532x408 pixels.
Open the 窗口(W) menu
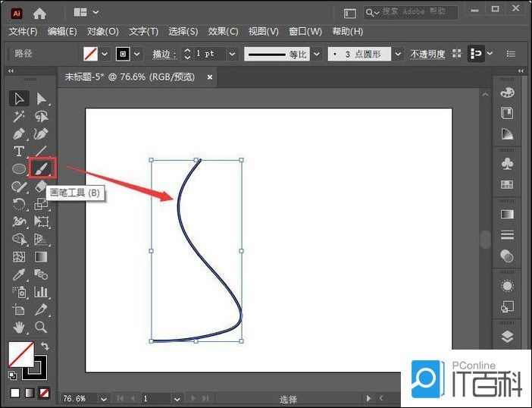[305, 32]
